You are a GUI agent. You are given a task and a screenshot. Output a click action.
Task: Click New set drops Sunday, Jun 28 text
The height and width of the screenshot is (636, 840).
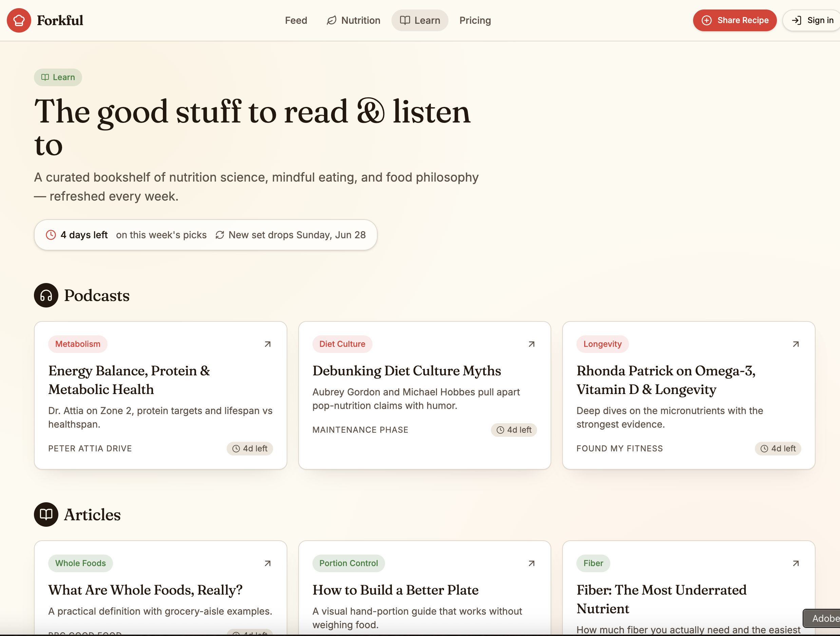point(297,235)
